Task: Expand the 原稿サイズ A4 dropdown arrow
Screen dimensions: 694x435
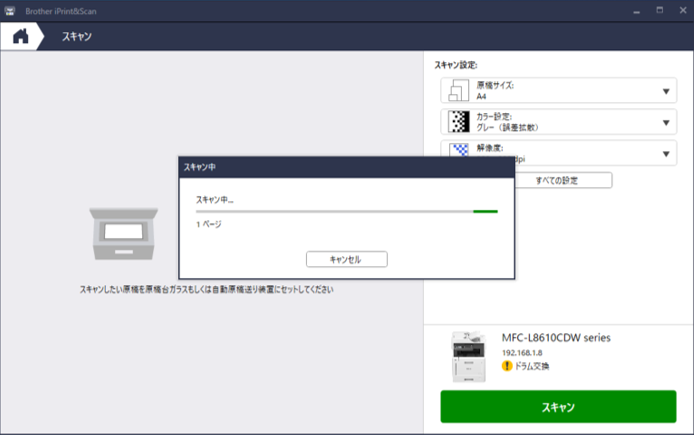Action: pos(667,93)
